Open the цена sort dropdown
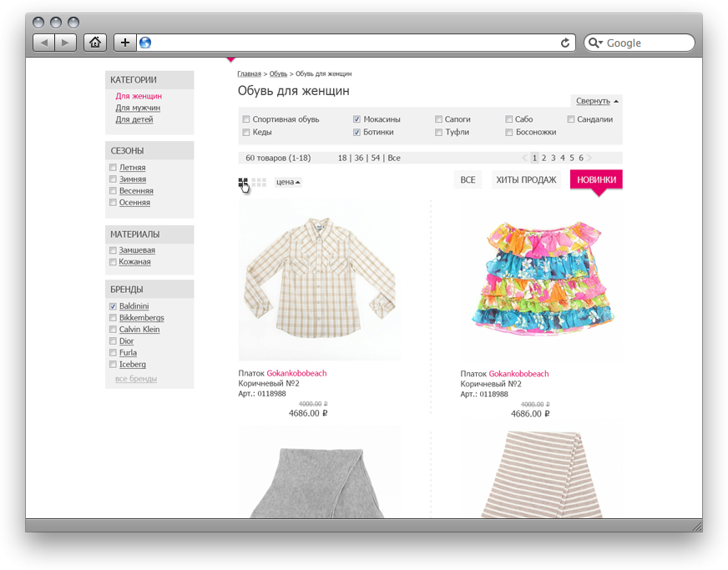 (x=288, y=182)
